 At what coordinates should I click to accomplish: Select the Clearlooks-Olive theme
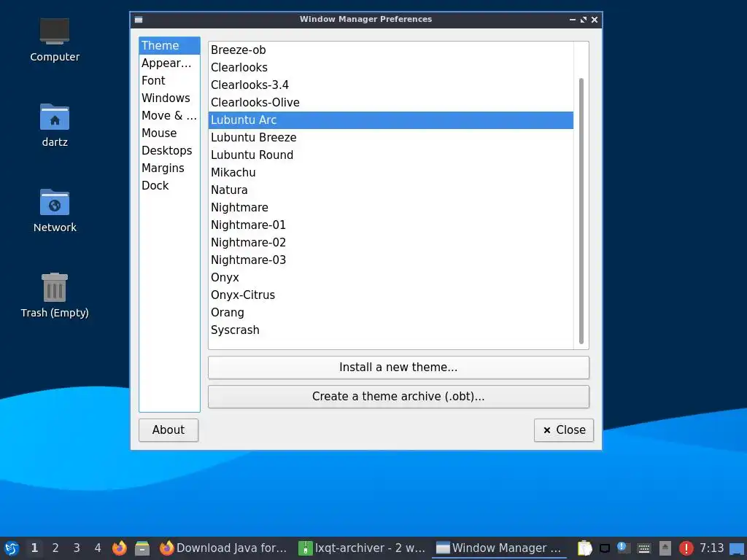coord(391,102)
